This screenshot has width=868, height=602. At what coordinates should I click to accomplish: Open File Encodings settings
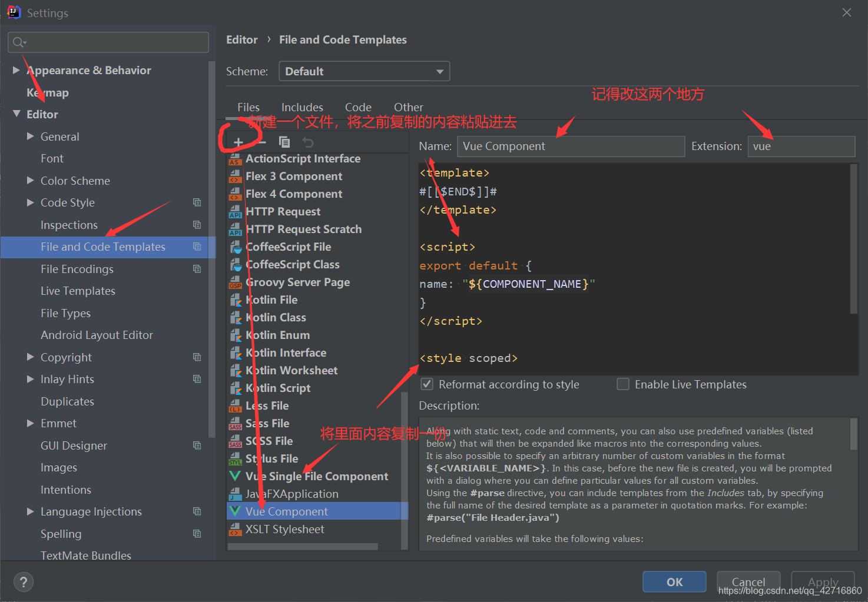click(x=77, y=269)
